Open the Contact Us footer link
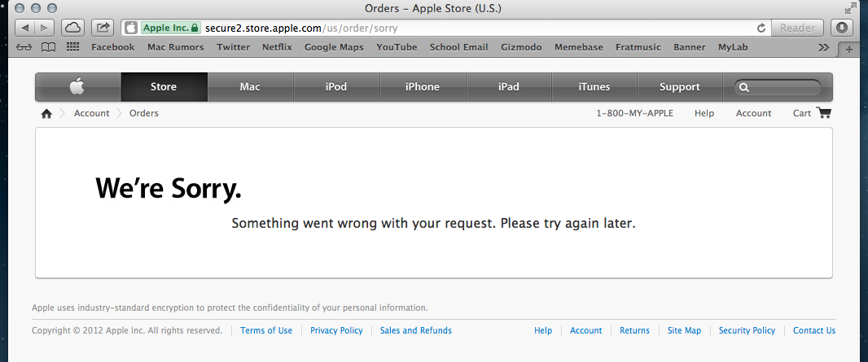Screen dimensions: 868x362 pos(814,330)
